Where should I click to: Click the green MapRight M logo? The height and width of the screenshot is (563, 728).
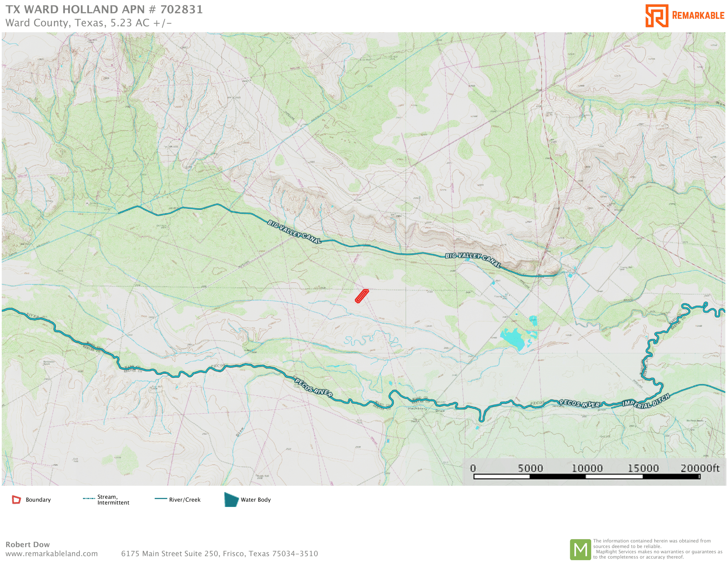click(580, 549)
